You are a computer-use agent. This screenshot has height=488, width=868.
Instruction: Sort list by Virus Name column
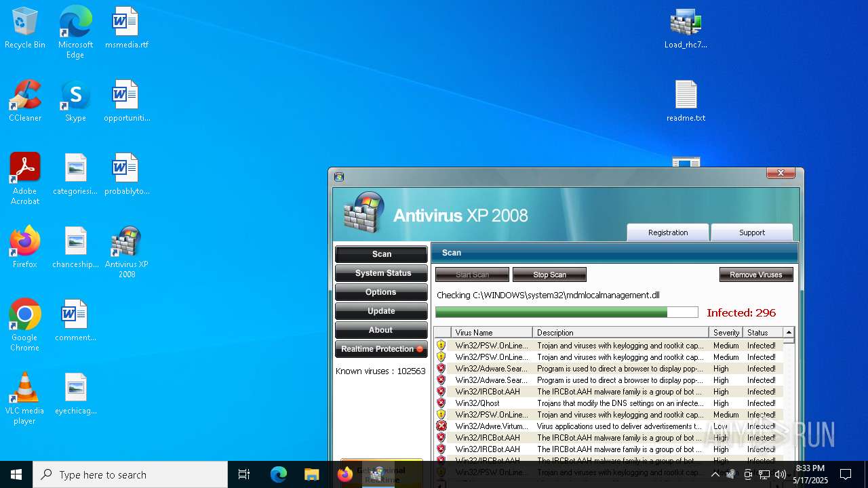click(492, 333)
